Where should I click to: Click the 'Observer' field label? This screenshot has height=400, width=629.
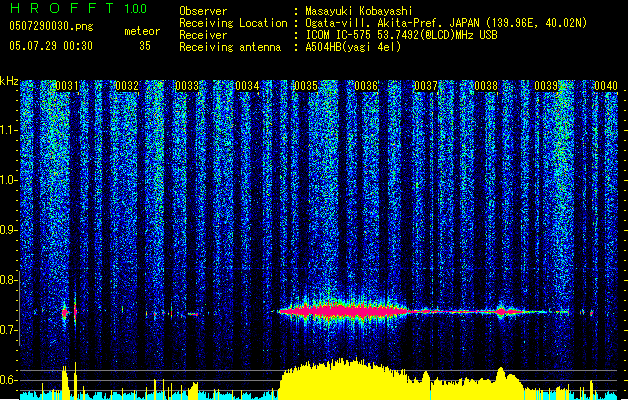coord(203,11)
